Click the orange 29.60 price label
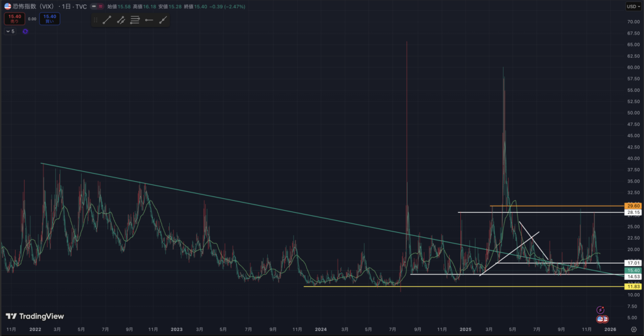 [x=633, y=206]
